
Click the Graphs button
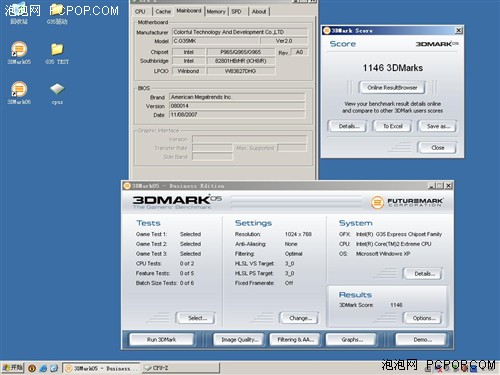(x=351, y=340)
